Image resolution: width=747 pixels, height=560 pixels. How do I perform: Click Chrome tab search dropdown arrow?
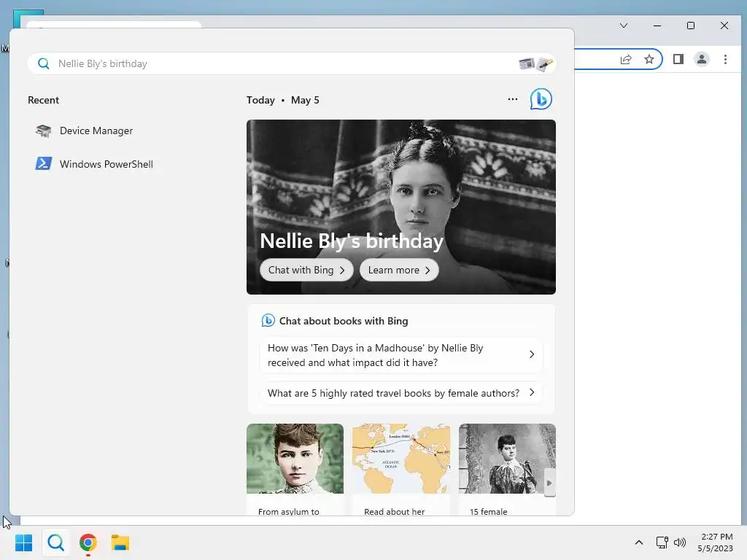tap(624, 26)
